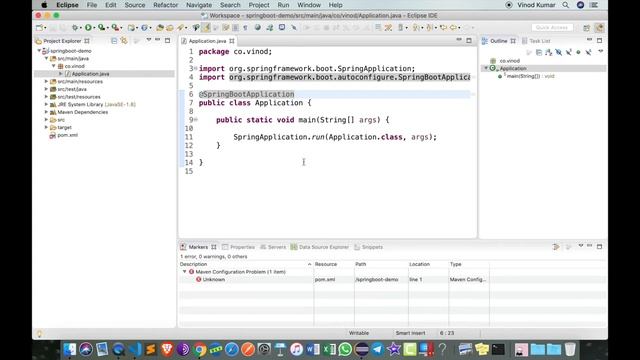
Task: Open the New wizard toolbar icon
Action: [x=39, y=27]
